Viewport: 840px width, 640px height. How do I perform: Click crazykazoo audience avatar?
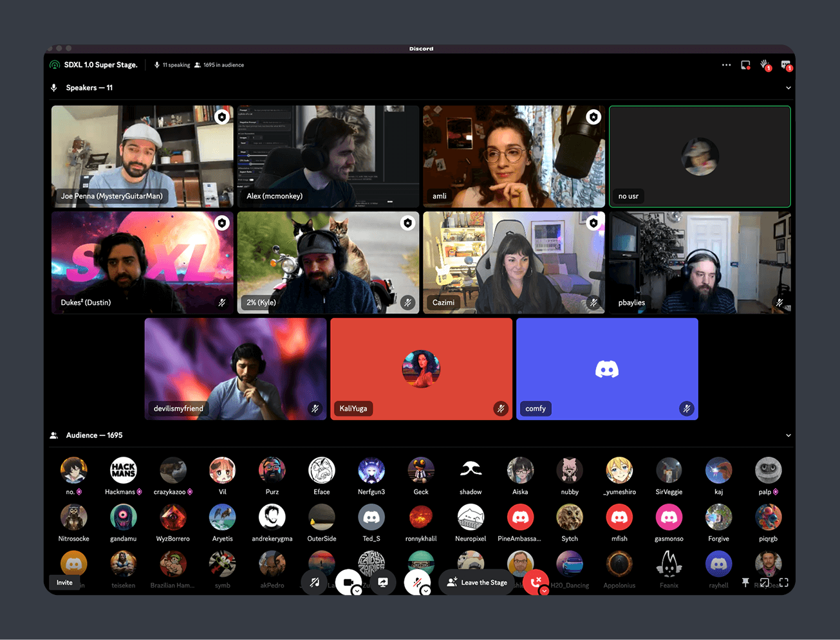coord(173,470)
